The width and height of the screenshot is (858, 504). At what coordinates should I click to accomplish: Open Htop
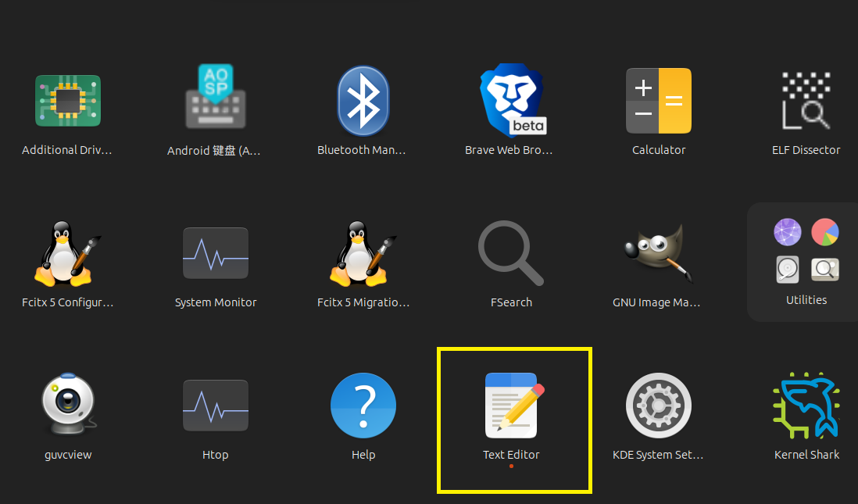pyautogui.click(x=216, y=406)
